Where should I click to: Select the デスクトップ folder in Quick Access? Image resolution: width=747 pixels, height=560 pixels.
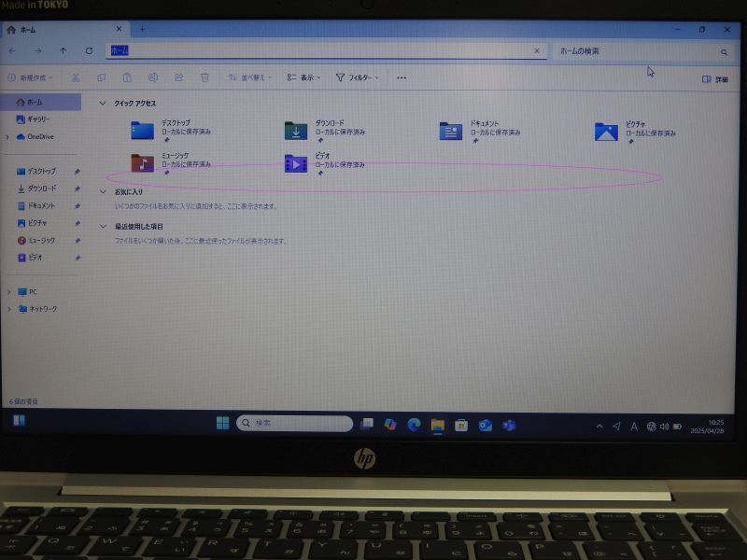[x=172, y=131]
